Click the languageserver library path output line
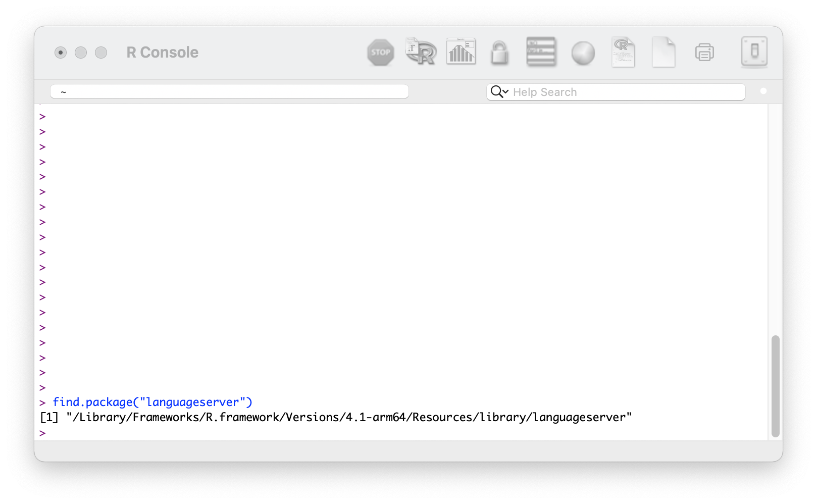This screenshot has height=504, width=817. [336, 417]
